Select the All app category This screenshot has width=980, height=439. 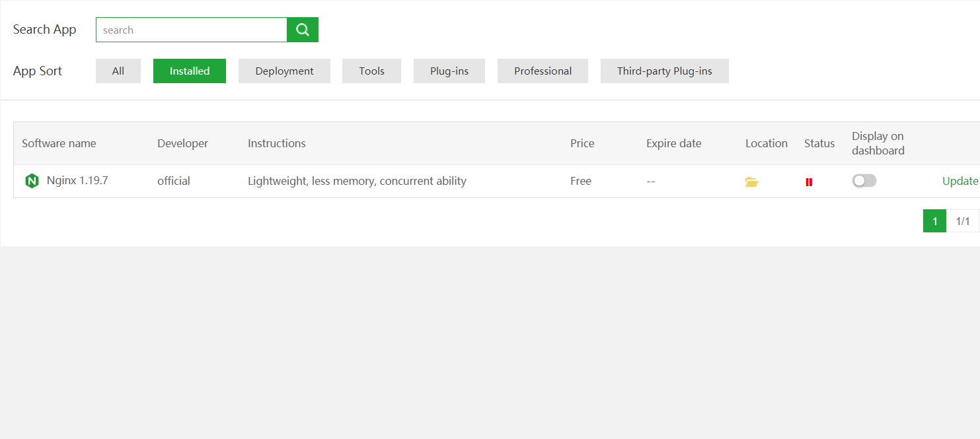(x=118, y=71)
